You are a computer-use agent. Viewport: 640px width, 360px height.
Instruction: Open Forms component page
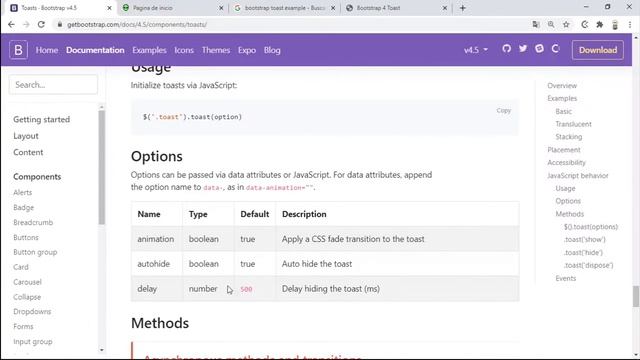click(x=23, y=327)
